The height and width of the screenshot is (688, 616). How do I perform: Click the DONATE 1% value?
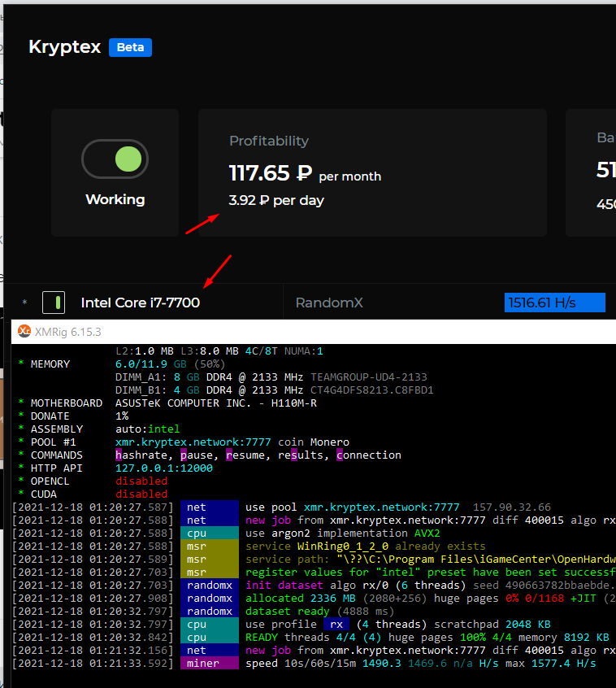[122, 416]
